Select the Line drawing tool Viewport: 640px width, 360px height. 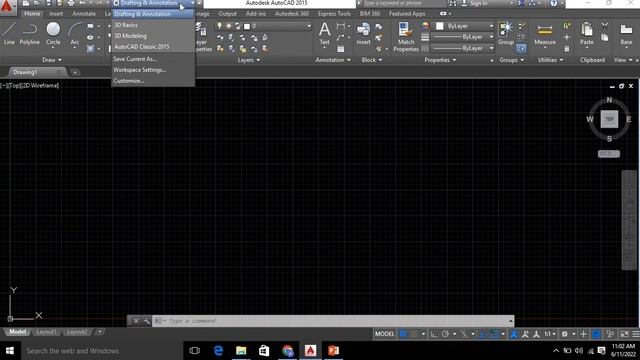click(x=9, y=33)
